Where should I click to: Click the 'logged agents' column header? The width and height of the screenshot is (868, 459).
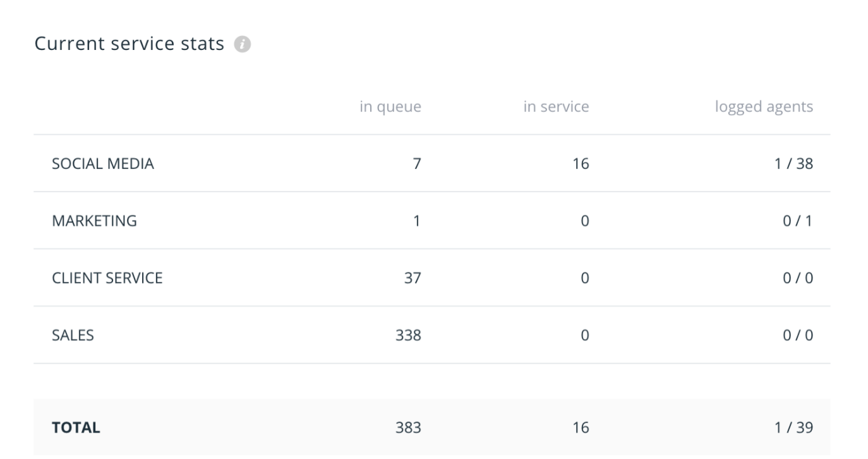pos(764,107)
